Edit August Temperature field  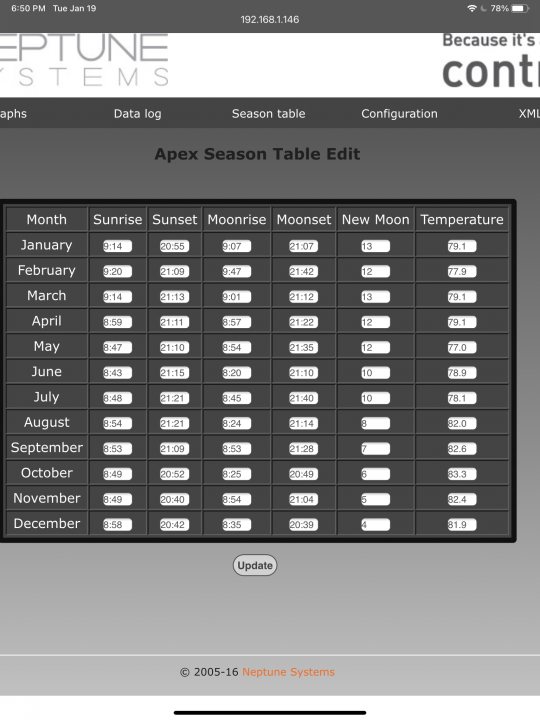point(462,423)
